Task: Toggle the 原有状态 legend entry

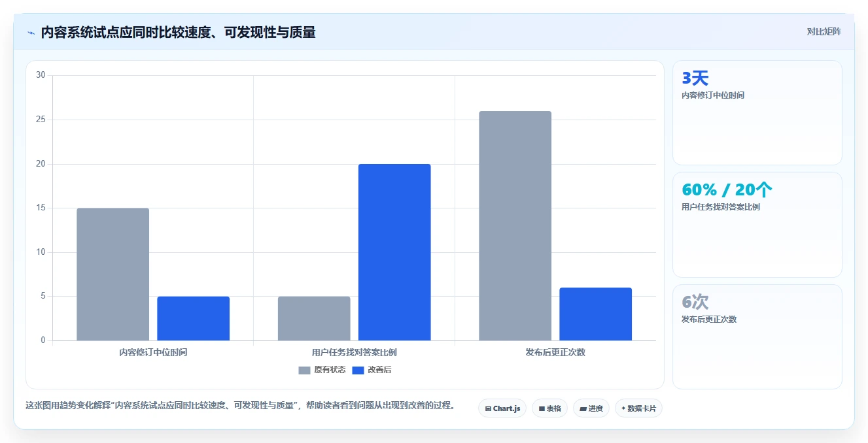Action: pyautogui.click(x=322, y=370)
